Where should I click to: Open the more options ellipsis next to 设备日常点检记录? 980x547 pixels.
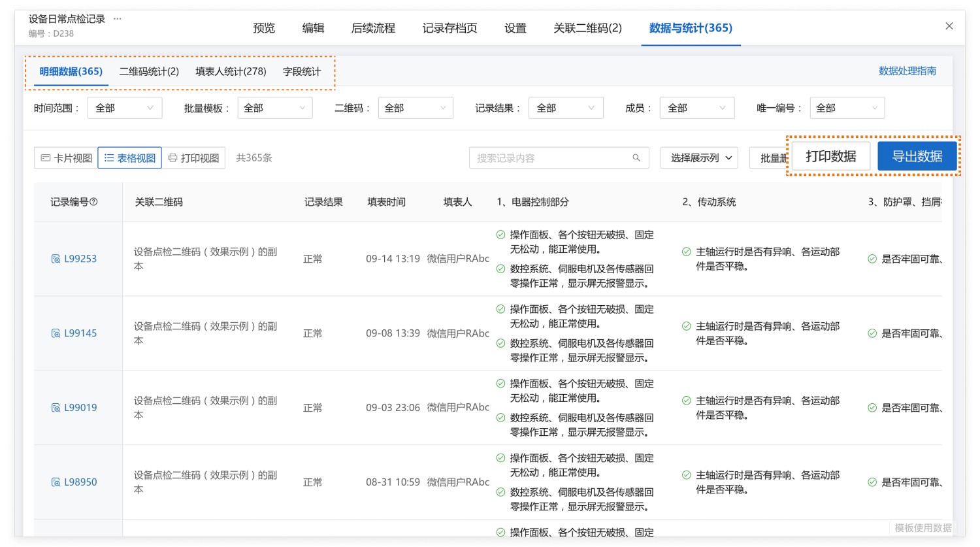pos(118,19)
